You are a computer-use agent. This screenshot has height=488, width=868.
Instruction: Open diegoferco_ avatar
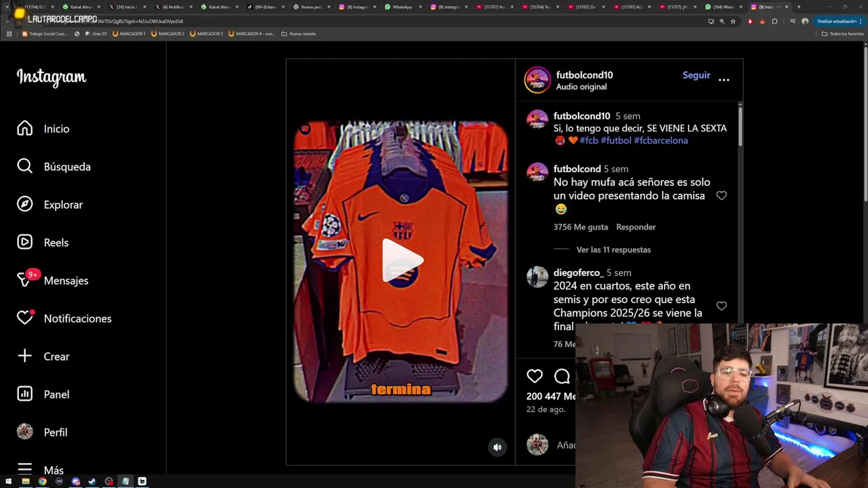(x=537, y=277)
